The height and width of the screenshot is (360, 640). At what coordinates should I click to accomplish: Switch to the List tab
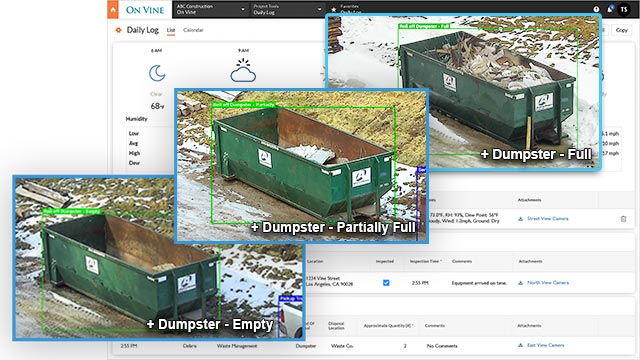171,30
